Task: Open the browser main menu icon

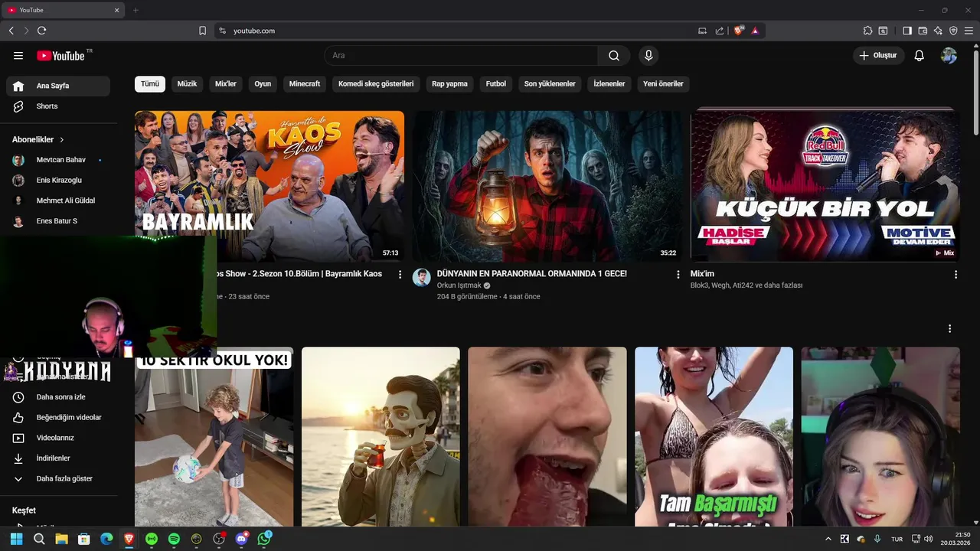Action: pos(969,31)
